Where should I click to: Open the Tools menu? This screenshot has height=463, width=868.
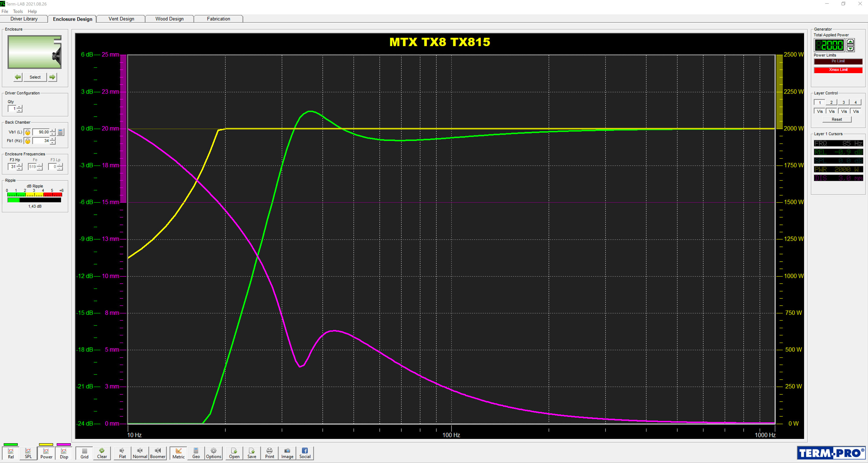pyautogui.click(x=18, y=11)
